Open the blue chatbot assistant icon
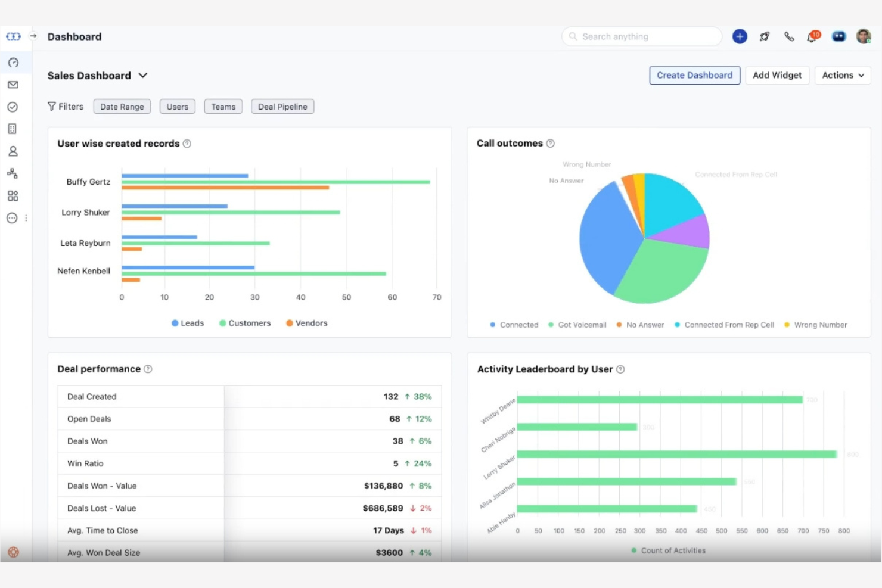This screenshot has height=588, width=882. [x=838, y=36]
